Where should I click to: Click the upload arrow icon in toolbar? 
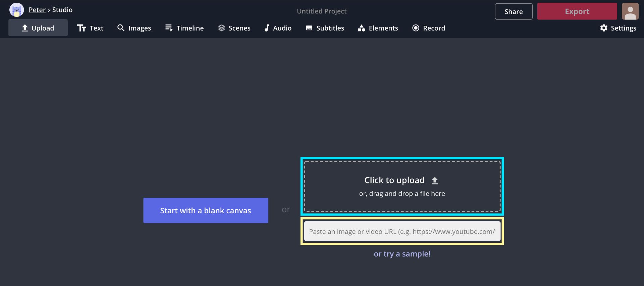click(25, 28)
